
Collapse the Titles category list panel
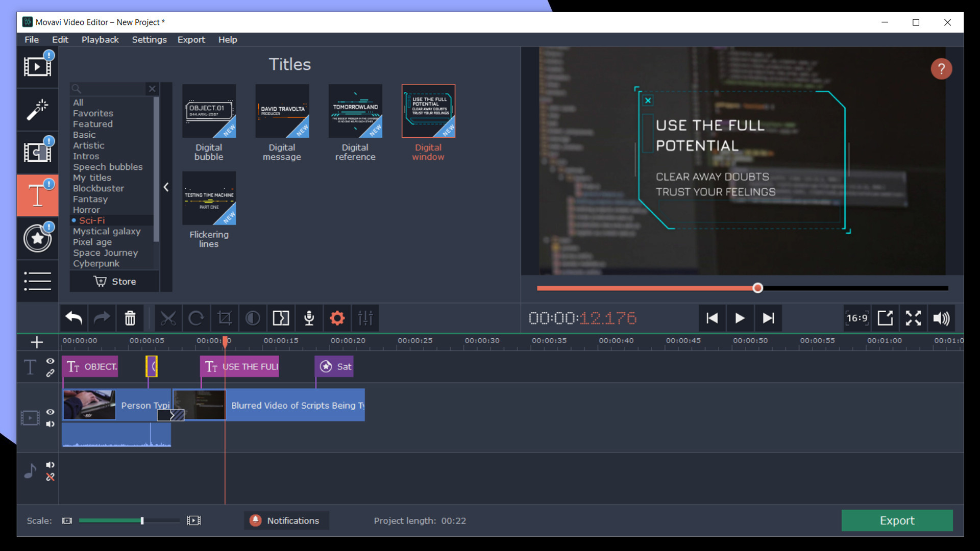pyautogui.click(x=166, y=187)
